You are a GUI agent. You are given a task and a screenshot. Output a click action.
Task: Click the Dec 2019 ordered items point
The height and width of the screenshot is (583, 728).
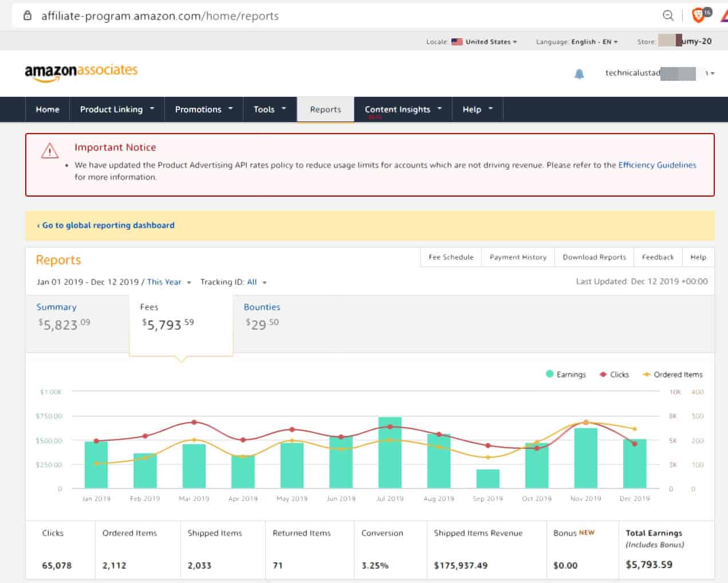point(635,429)
